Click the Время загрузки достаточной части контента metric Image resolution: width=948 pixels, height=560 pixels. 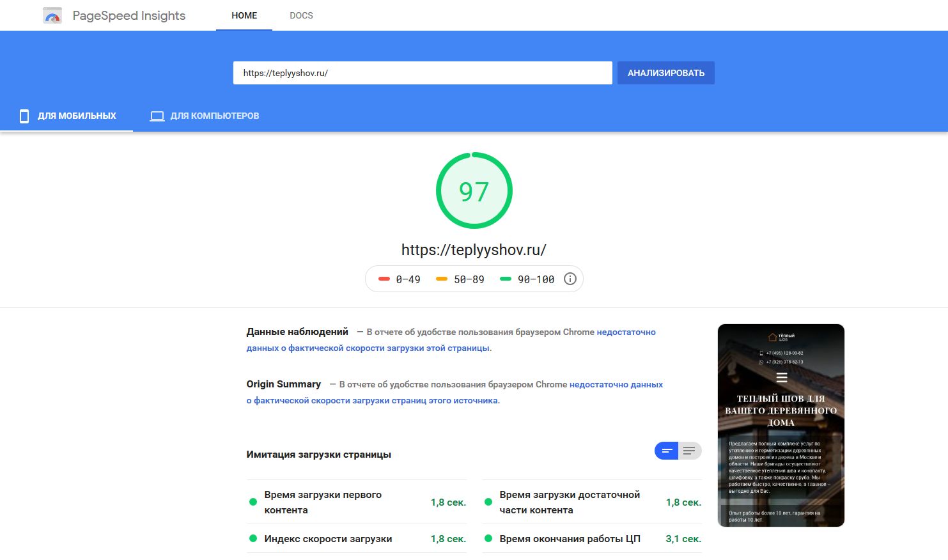[x=592, y=502]
